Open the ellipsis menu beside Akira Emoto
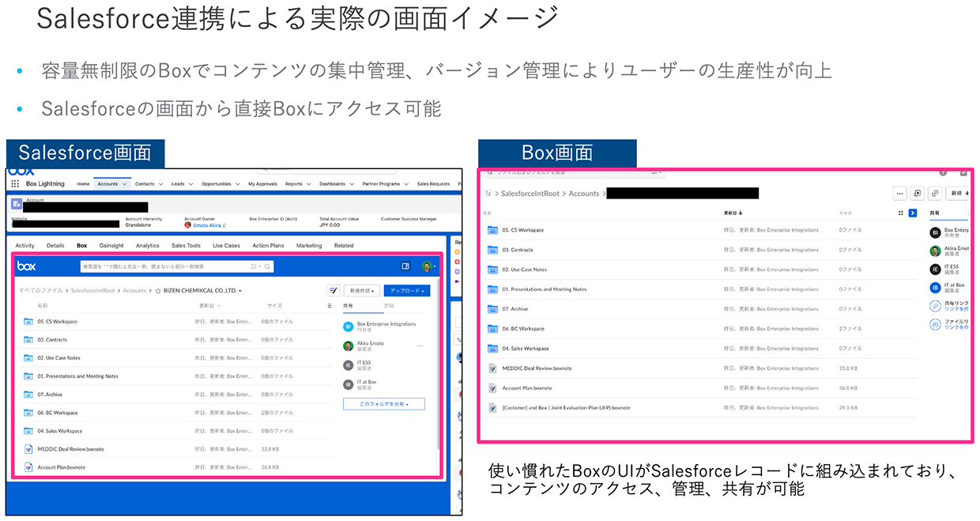The height and width of the screenshot is (521, 980). click(x=420, y=346)
